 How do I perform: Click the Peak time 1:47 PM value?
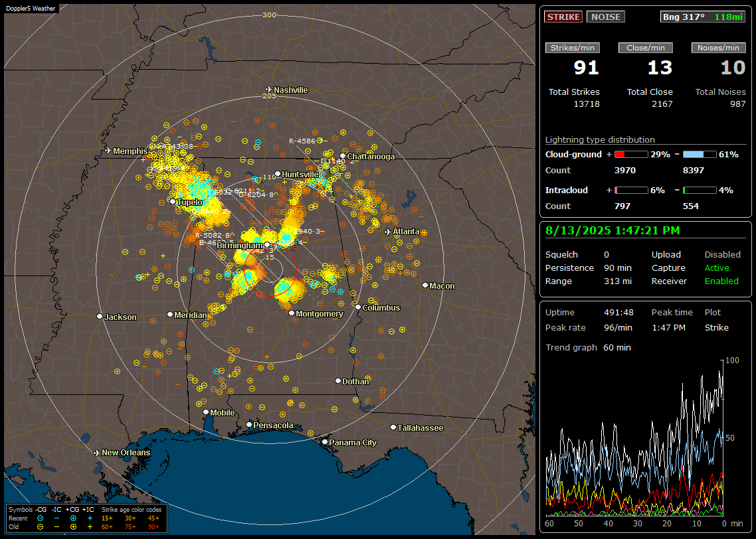(668, 327)
